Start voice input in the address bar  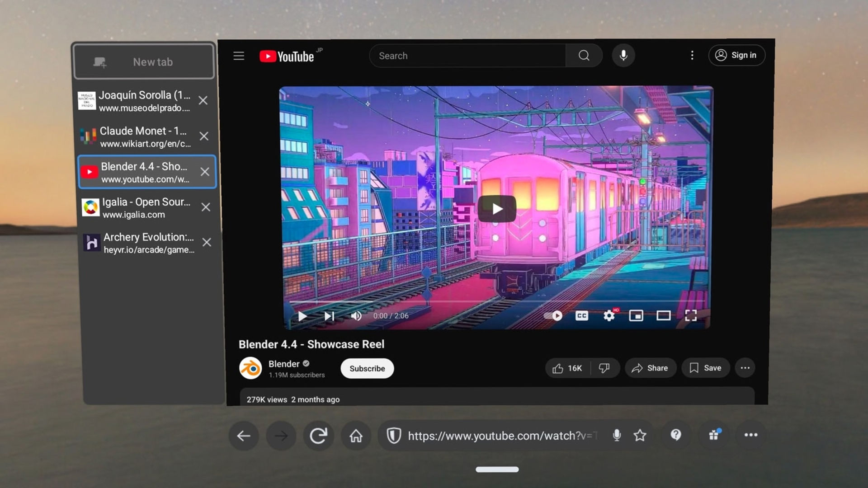(x=617, y=435)
